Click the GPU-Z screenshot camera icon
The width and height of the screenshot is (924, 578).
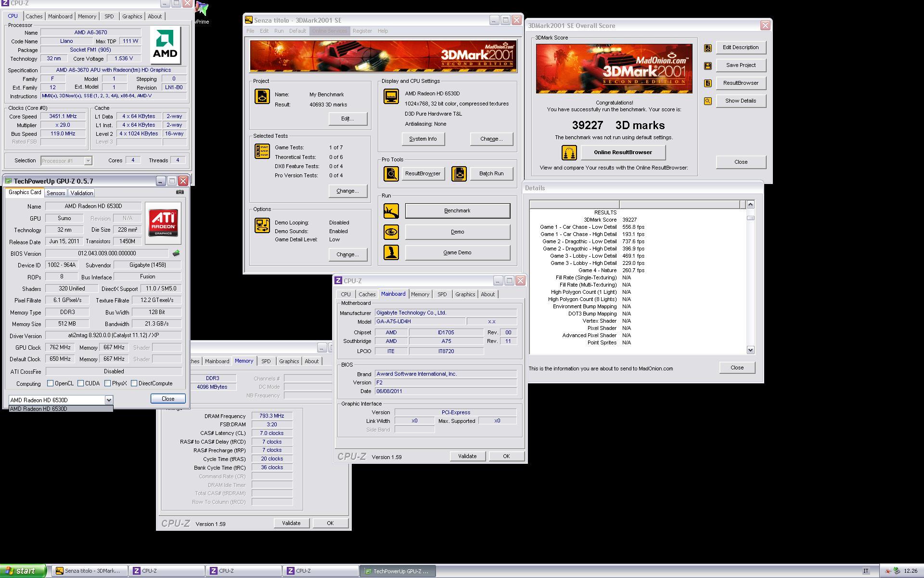(180, 192)
